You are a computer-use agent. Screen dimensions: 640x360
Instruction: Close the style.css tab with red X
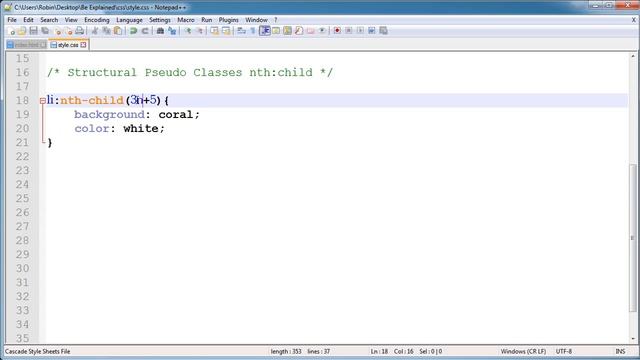click(83, 45)
